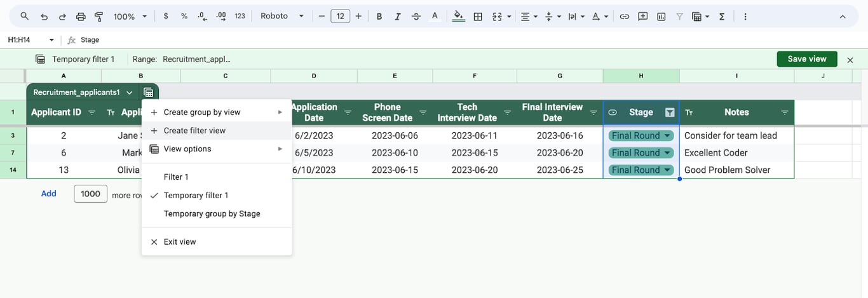This screenshot has height=298, width=868.
Task: Open text wrapping dropdown
Action: [575, 17]
